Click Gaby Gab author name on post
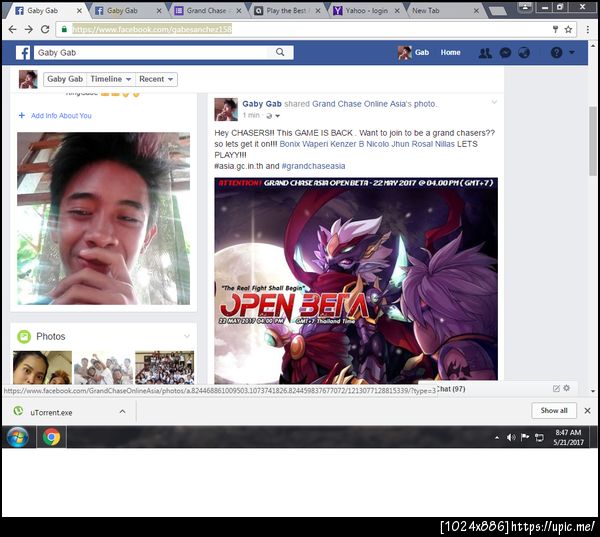The width and height of the screenshot is (600, 537). pos(262,104)
